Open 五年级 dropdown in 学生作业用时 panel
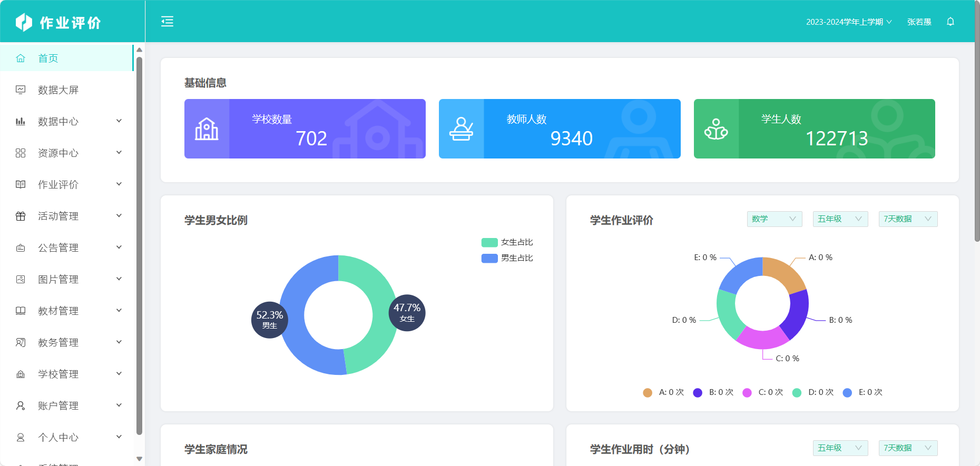Viewport: 980px width, 466px height. (x=840, y=448)
